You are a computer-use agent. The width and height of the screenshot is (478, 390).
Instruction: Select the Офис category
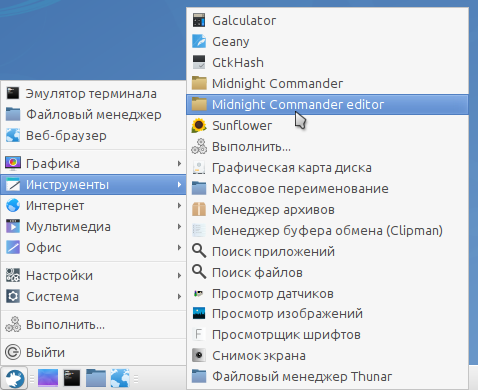point(93,247)
